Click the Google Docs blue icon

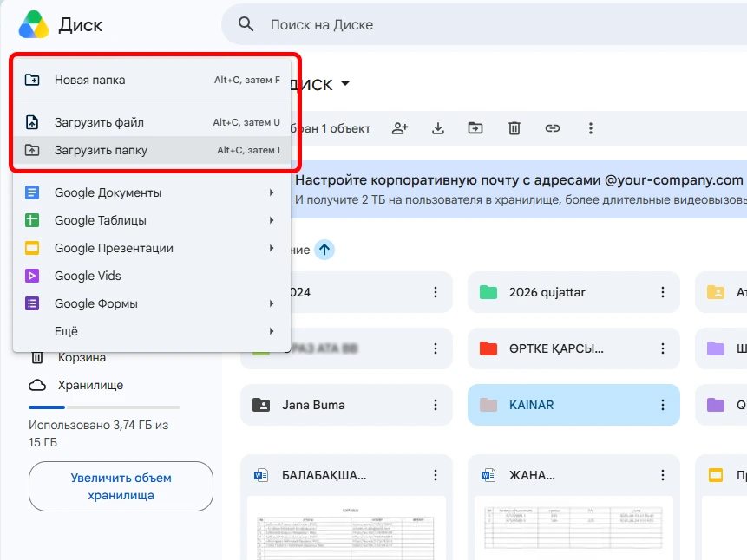(32, 192)
